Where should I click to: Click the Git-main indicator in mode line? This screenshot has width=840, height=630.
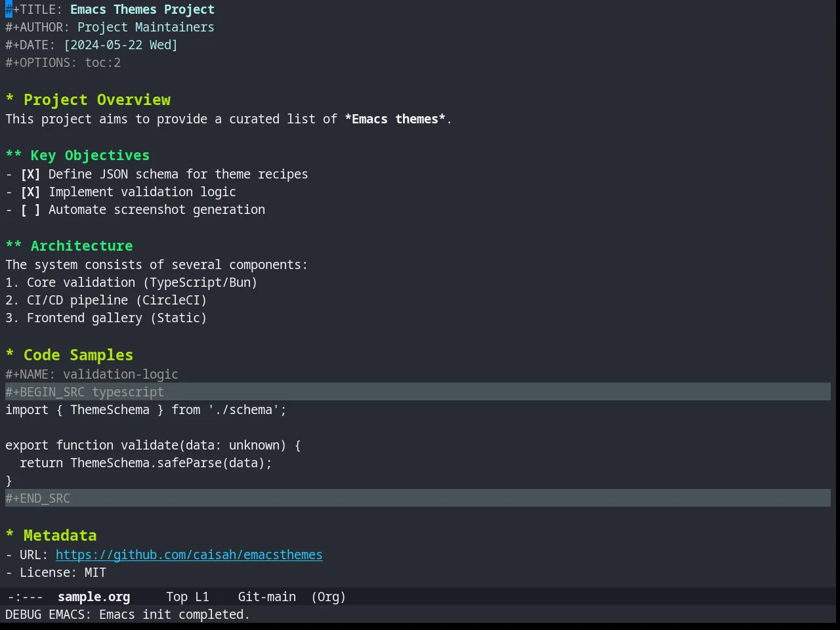267,597
